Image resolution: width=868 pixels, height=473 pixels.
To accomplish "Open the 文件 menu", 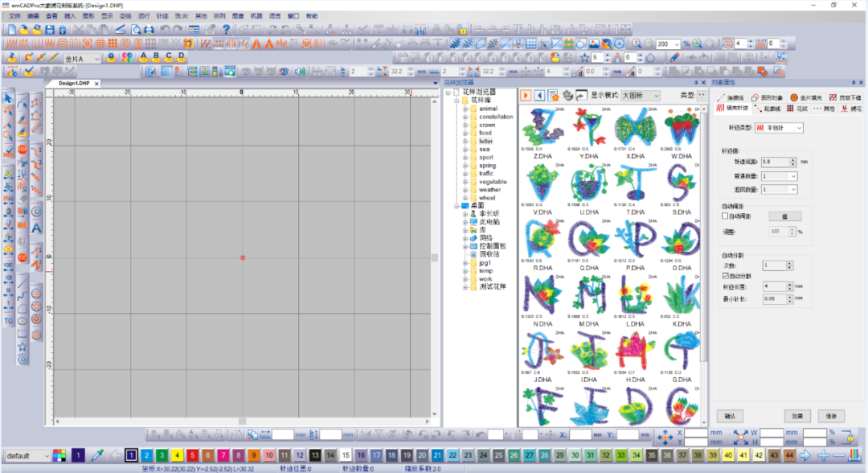I will [x=14, y=16].
